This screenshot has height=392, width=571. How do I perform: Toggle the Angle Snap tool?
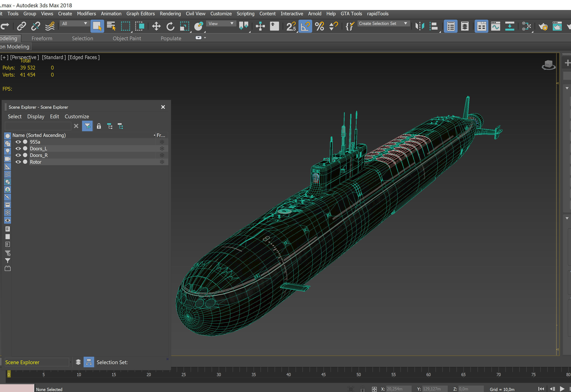[x=305, y=26]
